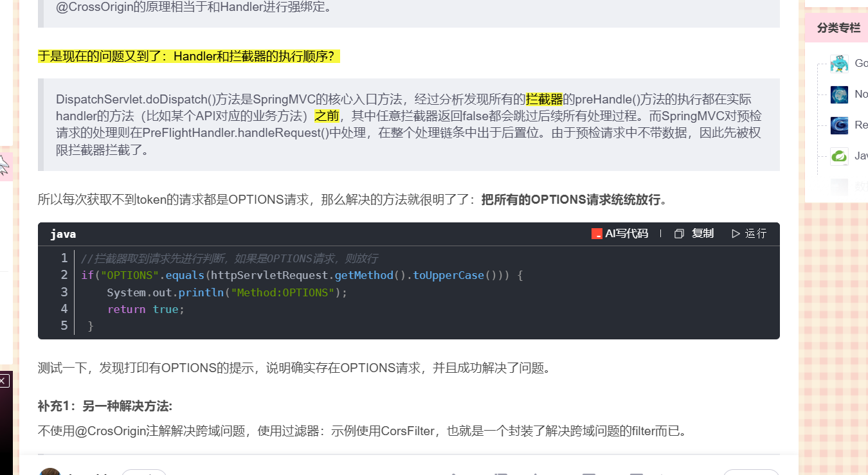Click the 补充1：另一种解决方法 heading
Screen dimensions: 868x475
point(105,406)
